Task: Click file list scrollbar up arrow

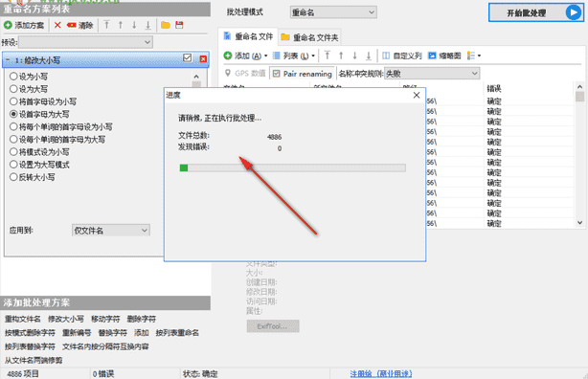Action: (x=579, y=87)
